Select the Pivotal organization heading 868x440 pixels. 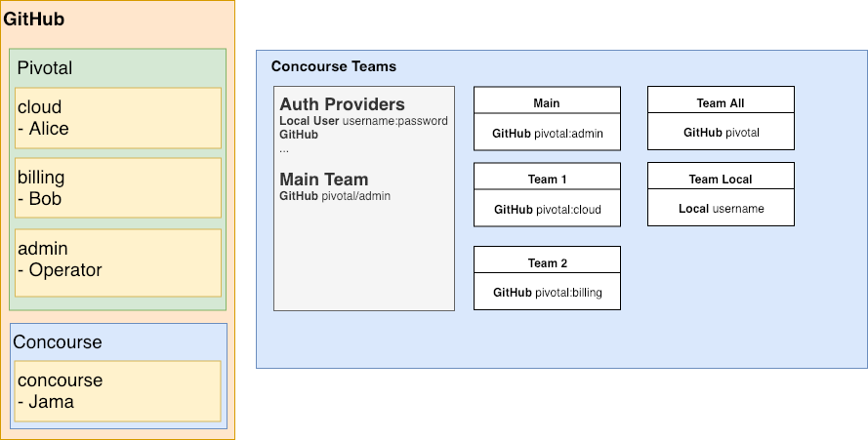(x=45, y=68)
